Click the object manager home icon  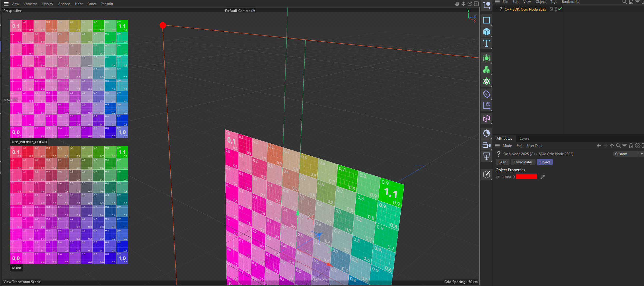[x=631, y=2]
